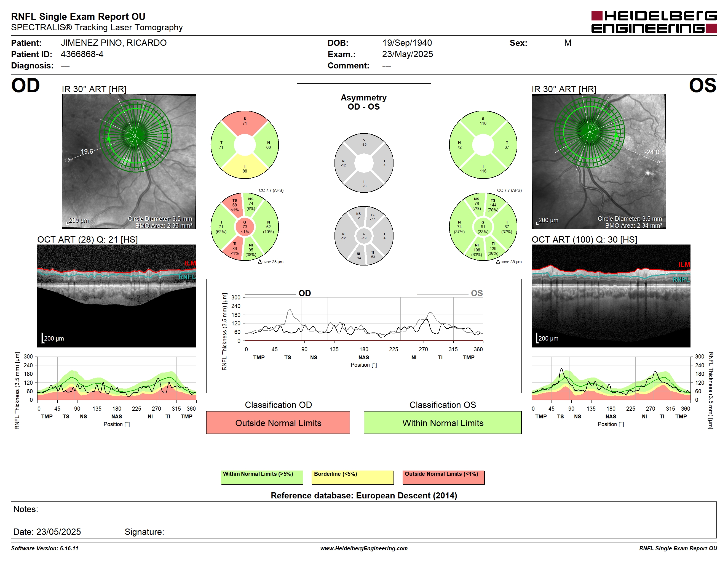The image size is (728, 563).
Task: Click the Outside Normal Limits classification box
Action: pyautogui.click(x=278, y=423)
